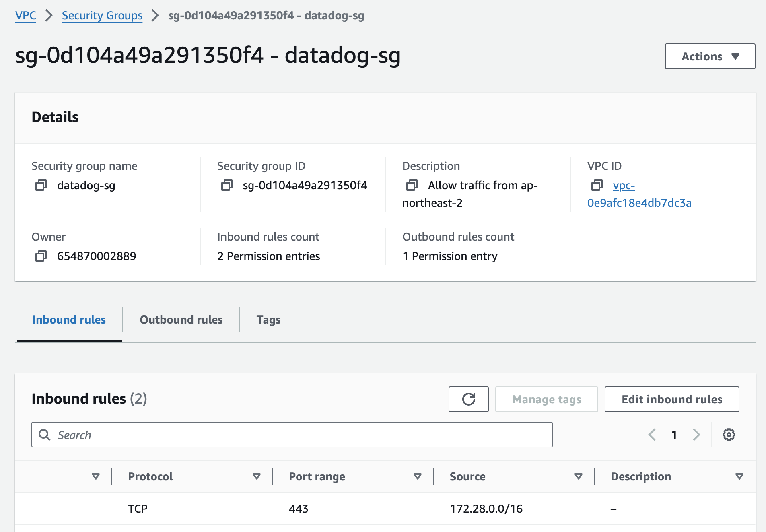
Task: Copy the security group name datadog-sg
Action: [x=41, y=185]
